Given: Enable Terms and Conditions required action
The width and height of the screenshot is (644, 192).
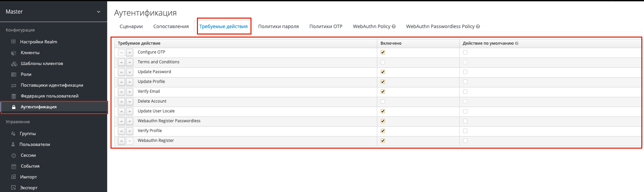Looking at the screenshot, I should click(x=383, y=62).
